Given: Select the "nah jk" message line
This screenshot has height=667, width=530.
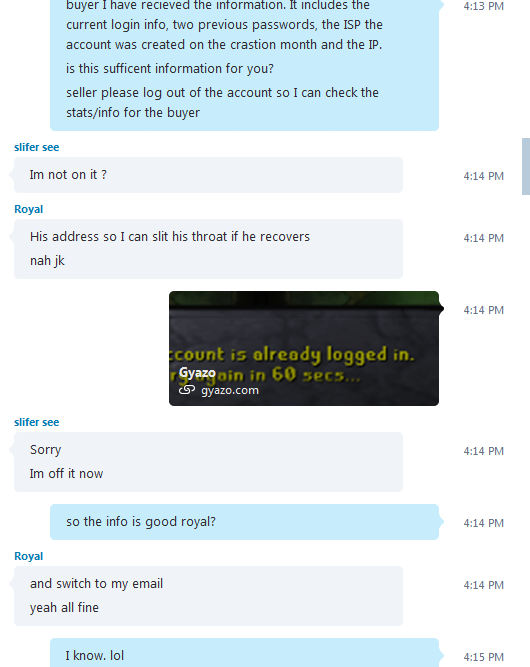Looking at the screenshot, I should (47, 261).
